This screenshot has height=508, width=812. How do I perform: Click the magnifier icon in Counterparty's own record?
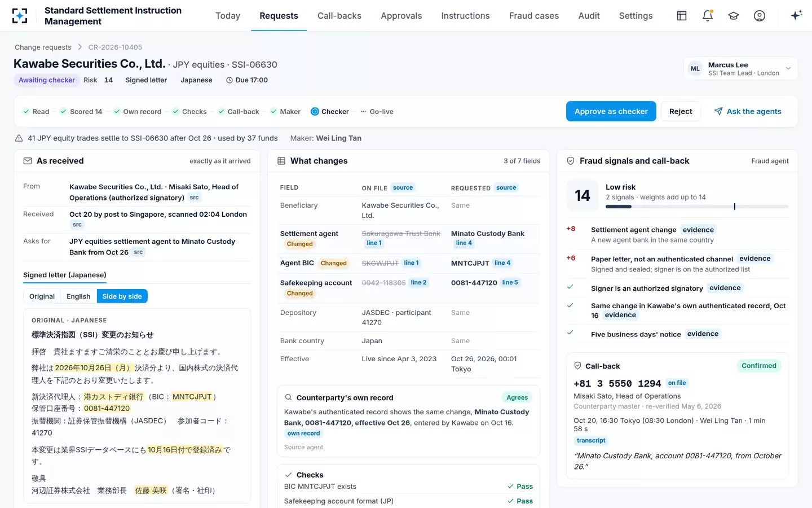288,397
